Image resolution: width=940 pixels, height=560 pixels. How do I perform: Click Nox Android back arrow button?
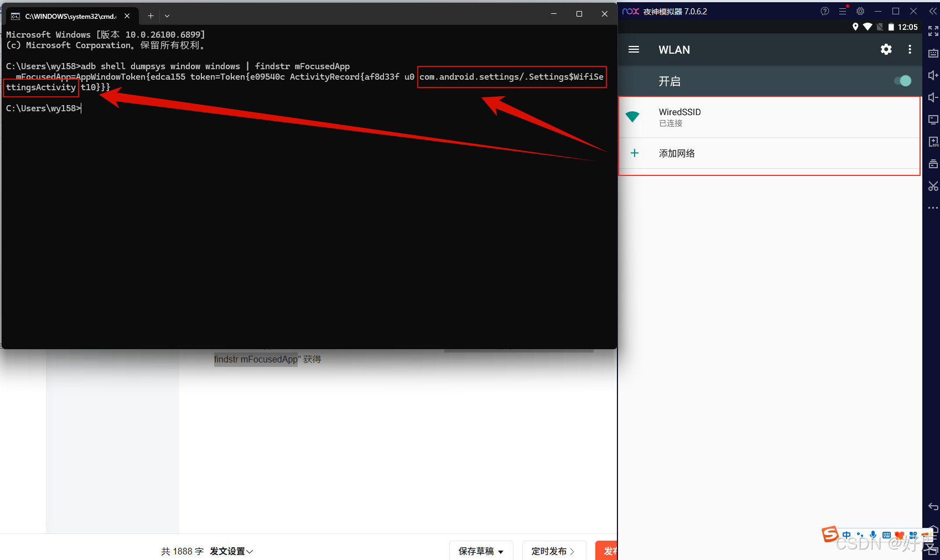click(x=933, y=506)
